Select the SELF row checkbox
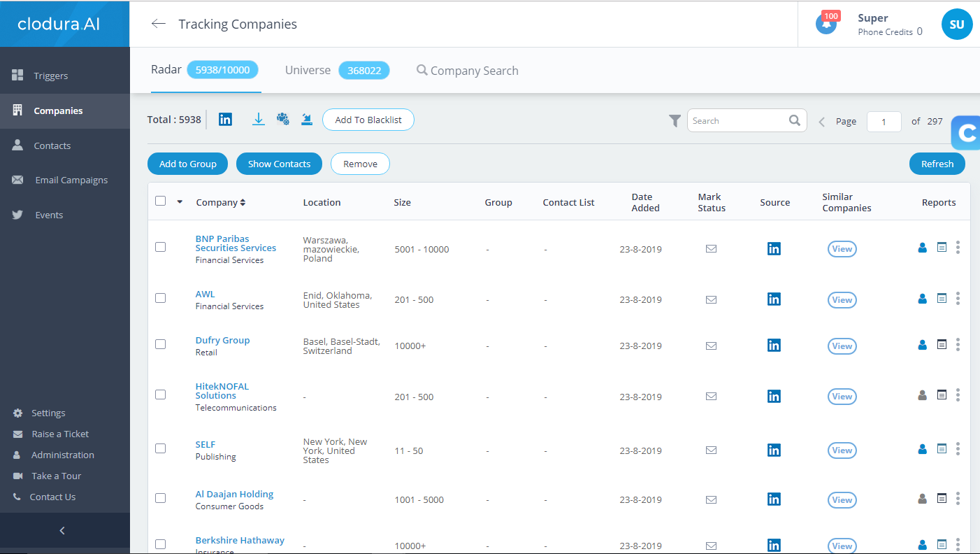 pos(160,448)
